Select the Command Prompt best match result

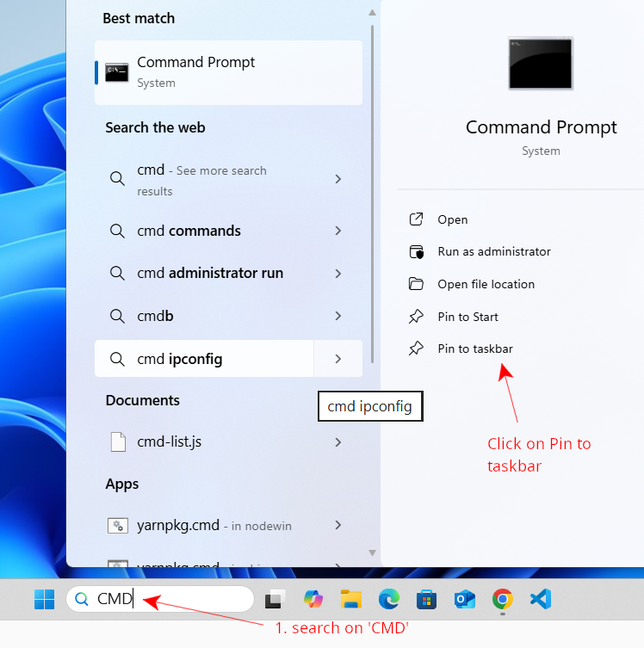[228, 72]
